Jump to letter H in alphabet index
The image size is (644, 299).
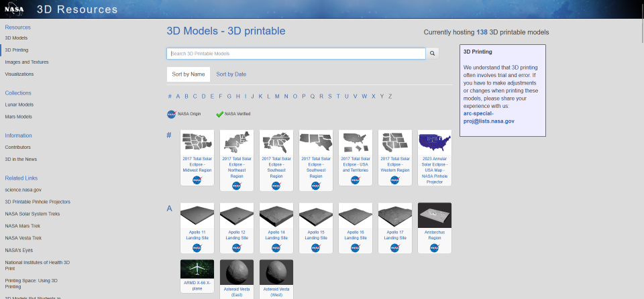(x=237, y=97)
